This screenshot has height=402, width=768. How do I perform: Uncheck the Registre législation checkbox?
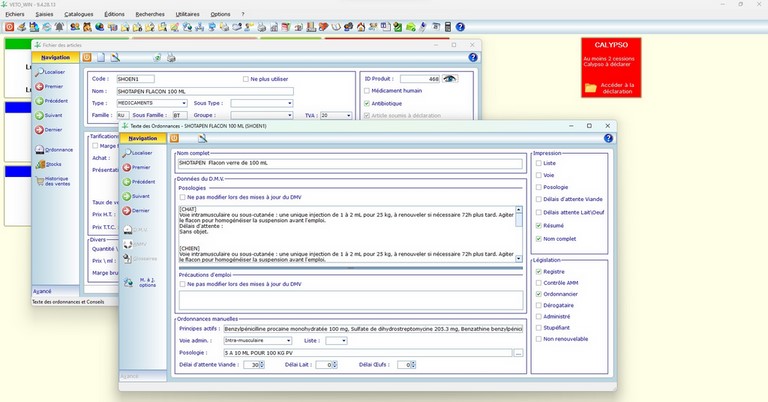coord(538,271)
